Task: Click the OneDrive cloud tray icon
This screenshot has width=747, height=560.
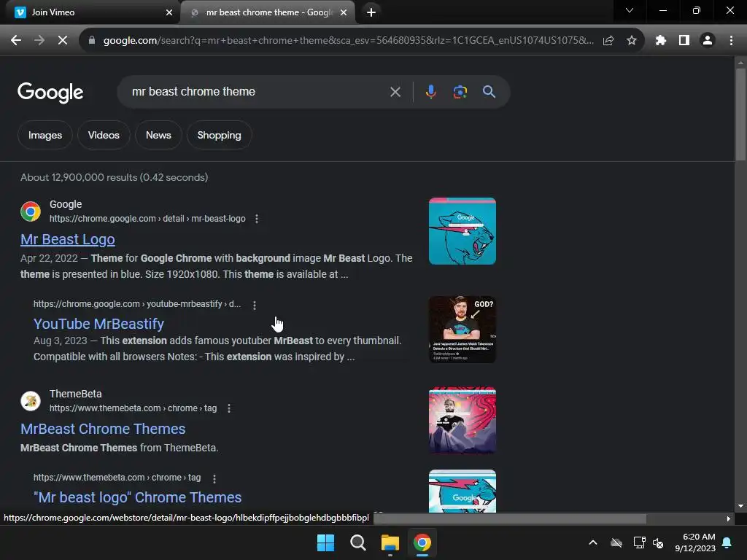Action: [616, 542]
